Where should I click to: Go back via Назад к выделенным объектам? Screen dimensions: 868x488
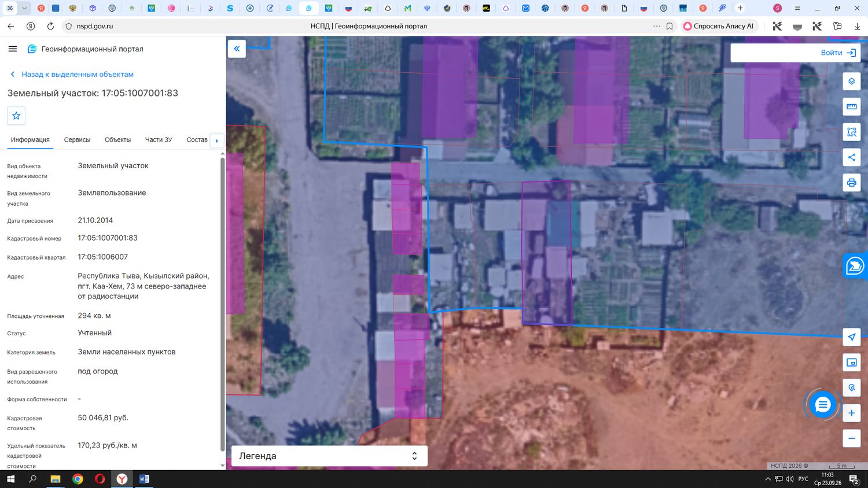point(72,75)
